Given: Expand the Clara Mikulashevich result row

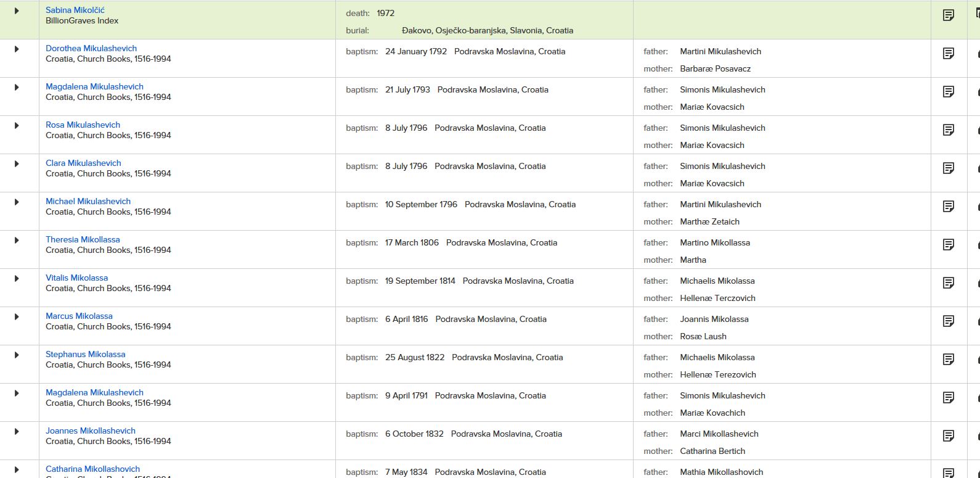Looking at the screenshot, I should (17, 163).
